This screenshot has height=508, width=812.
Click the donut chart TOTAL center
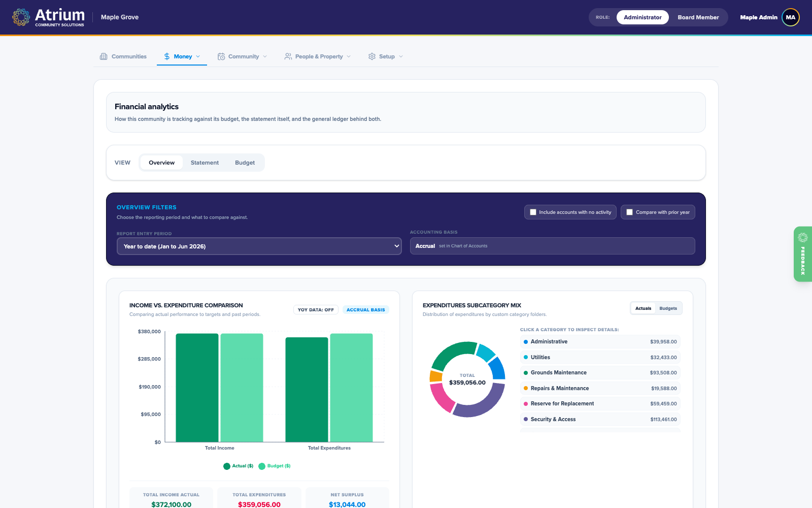467,380
